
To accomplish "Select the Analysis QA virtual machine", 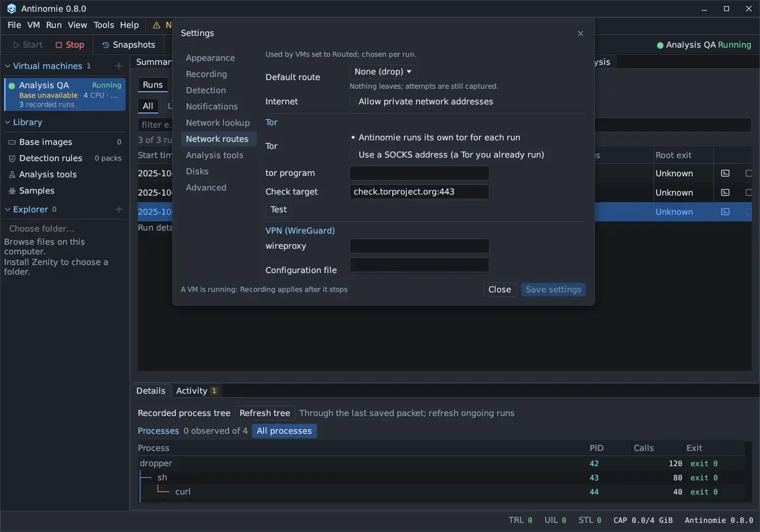I will (65, 94).
